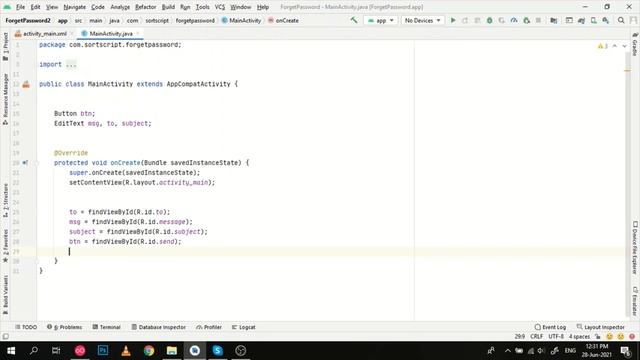Image resolution: width=640 pixels, height=360 pixels.
Task: Click the user profile icon at toolbar end
Action: point(633,20)
